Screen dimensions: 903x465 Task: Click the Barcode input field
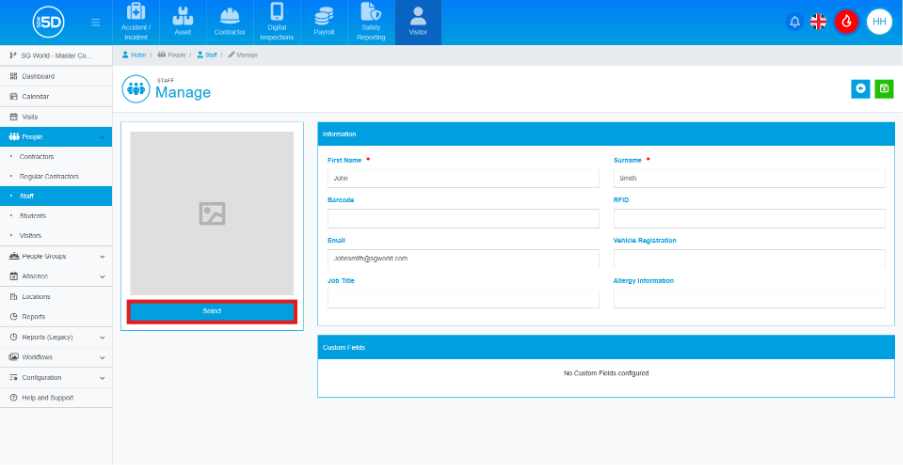click(464, 218)
